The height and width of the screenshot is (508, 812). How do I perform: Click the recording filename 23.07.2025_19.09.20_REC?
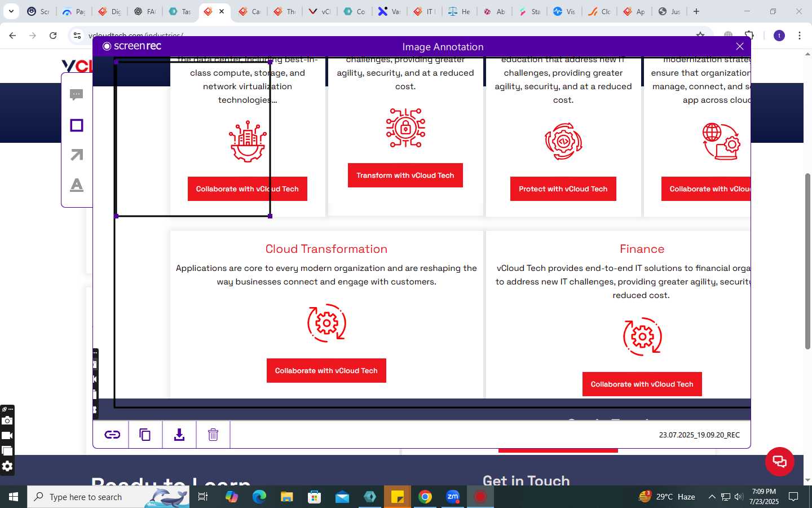[699, 435]
